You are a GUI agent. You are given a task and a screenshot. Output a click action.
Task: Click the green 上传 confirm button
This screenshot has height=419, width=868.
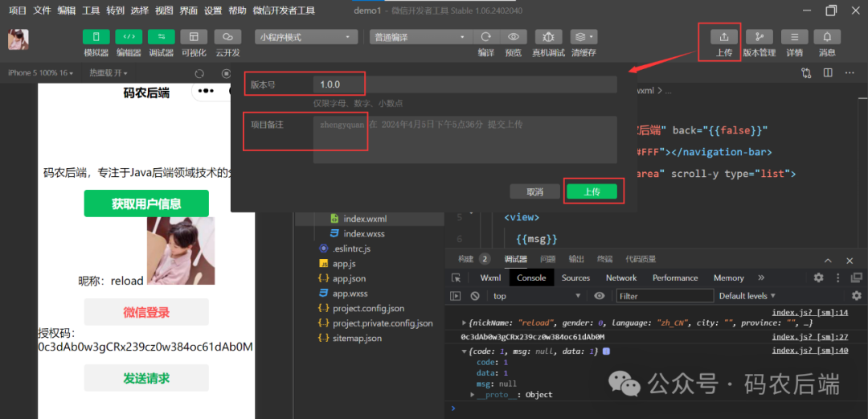[592, 191]
